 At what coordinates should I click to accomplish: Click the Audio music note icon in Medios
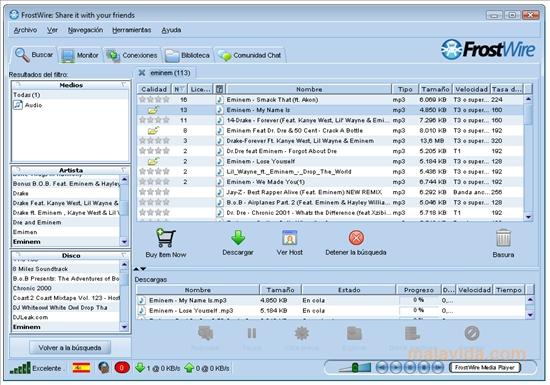(x=18, y=105)
